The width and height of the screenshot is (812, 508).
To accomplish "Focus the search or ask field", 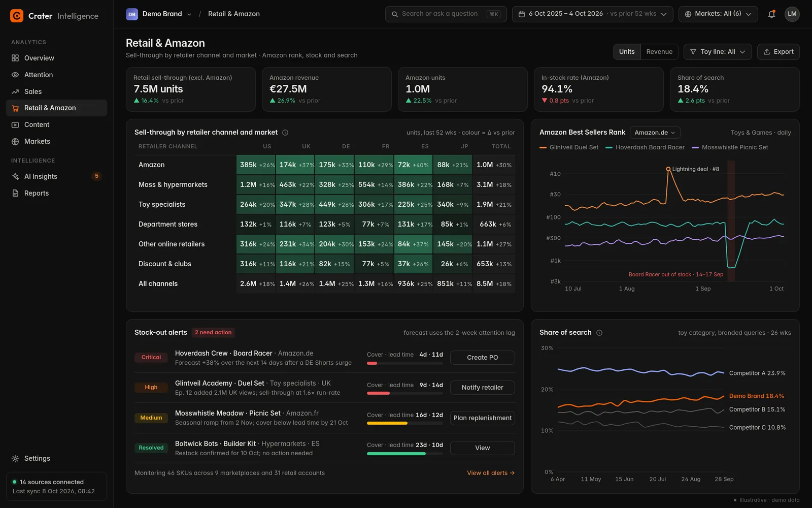I will click(x=446, y=14).
